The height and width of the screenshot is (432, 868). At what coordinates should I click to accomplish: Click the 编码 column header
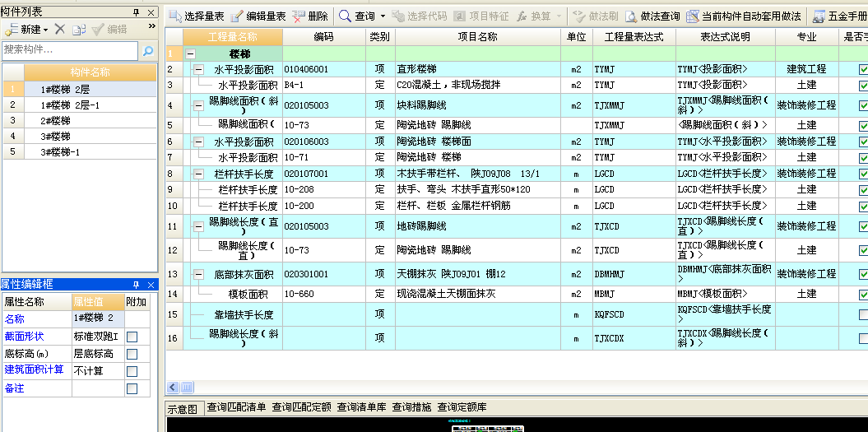click(324, 37)
